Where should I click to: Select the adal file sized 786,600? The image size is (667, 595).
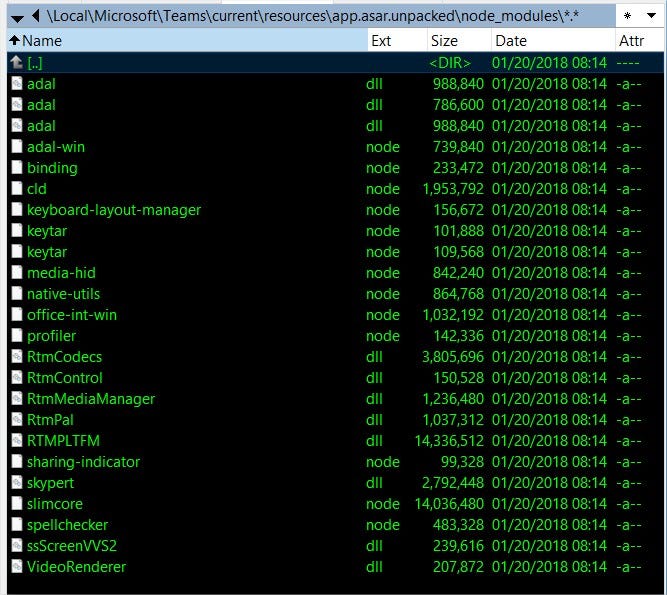click(x=41, y=105)
